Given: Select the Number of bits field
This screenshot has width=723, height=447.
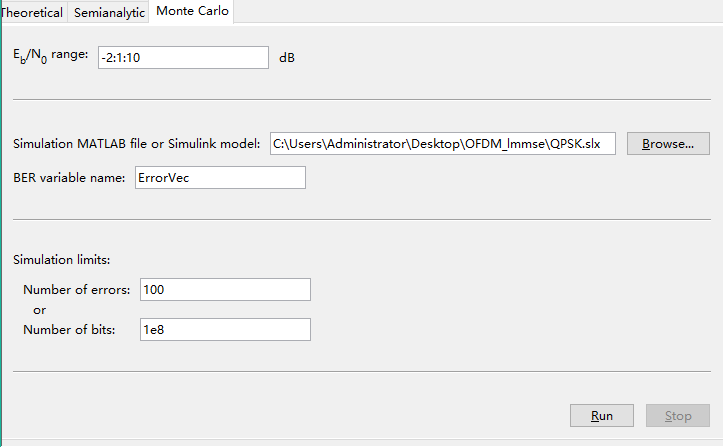Looking at the screenshot, I should [225, 329].
